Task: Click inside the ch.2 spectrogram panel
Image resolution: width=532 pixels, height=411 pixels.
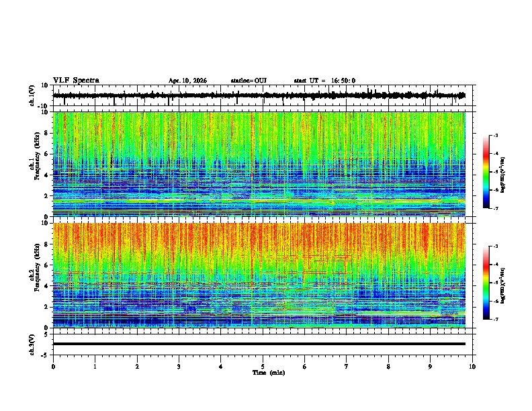Action: (x=259, y=275)
